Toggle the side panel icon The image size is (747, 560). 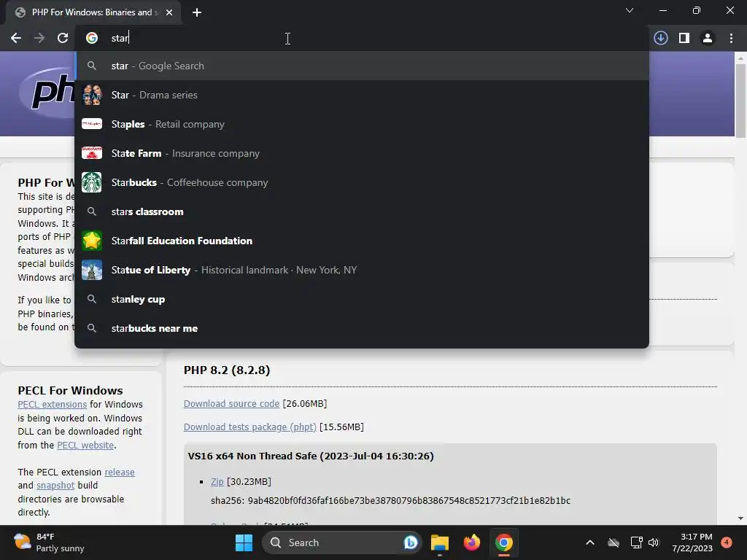[x=684, y=38]
